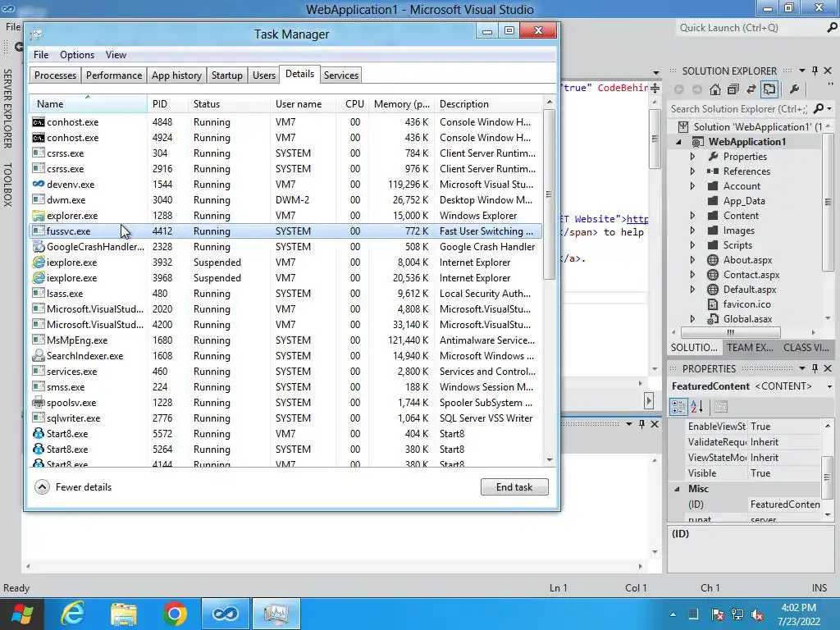
Task: Switch to the Processes tab
Action: pyautogui.click(x=55, y=75)
